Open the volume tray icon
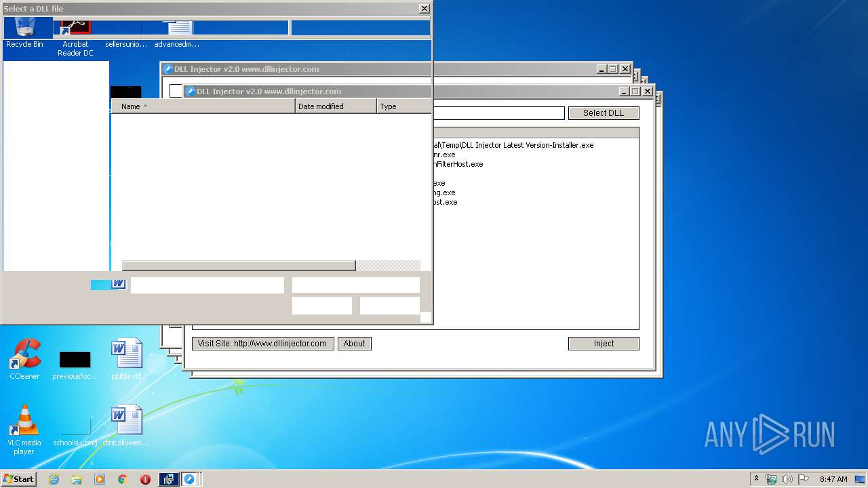868x488 pixels. pos(787,479)
